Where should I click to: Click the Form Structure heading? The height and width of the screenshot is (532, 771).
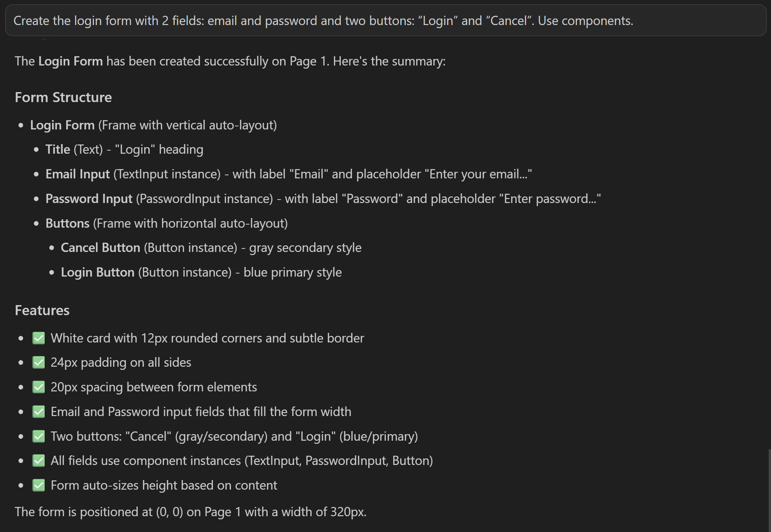click(63, 97)
